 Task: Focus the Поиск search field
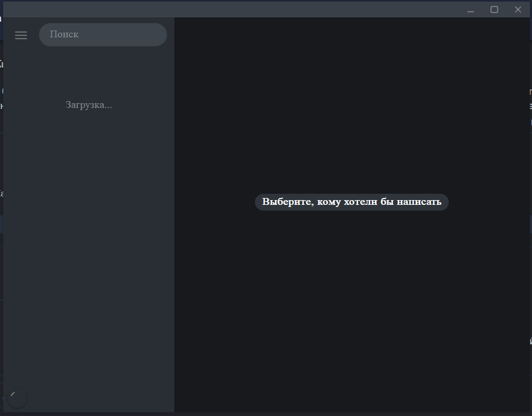tap(103, 34)
